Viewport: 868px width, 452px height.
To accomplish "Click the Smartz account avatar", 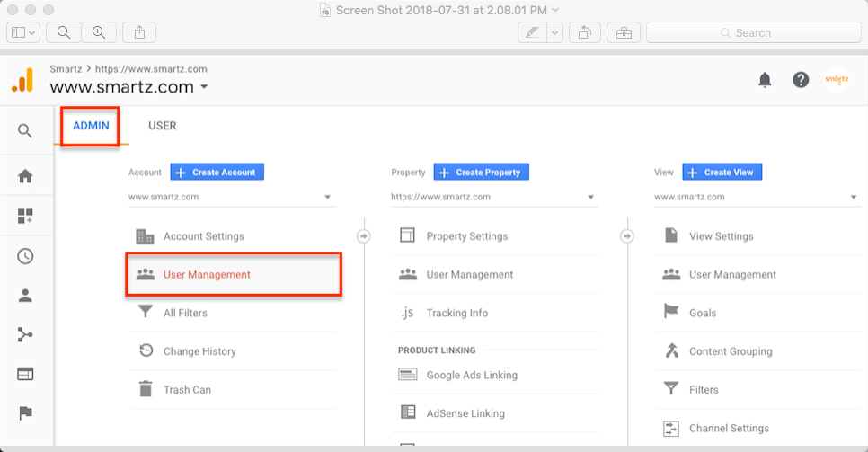I will 837,79.
